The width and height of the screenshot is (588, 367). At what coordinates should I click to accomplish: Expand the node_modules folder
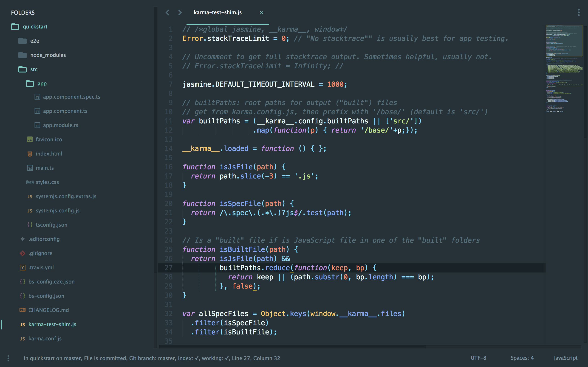pos(23,55)
